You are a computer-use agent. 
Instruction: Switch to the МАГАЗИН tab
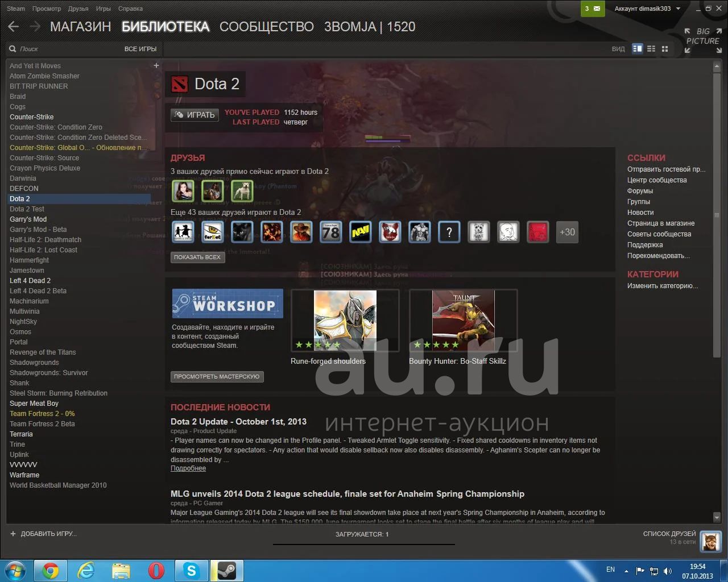tap(80, 27)
